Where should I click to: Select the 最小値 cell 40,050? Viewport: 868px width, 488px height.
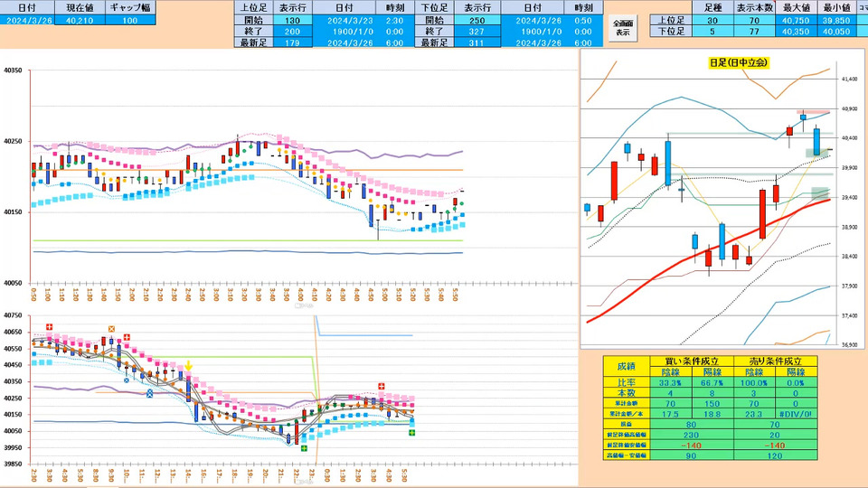[836, 32]
